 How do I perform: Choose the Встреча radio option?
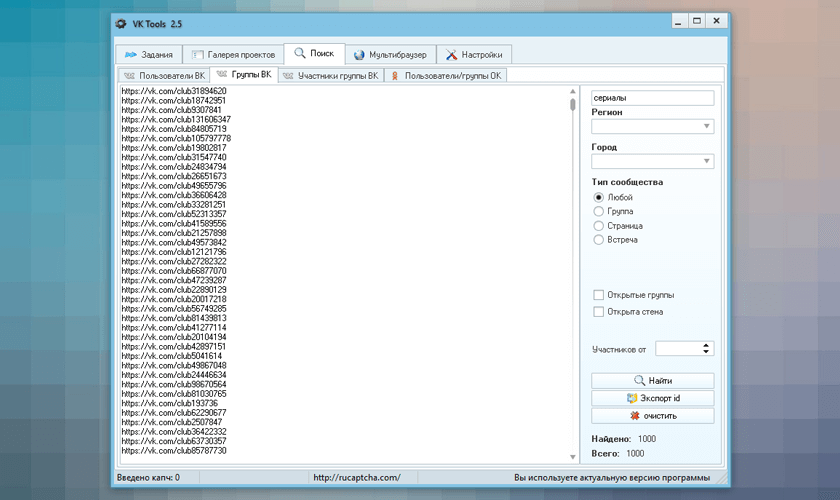click(599, 240)
